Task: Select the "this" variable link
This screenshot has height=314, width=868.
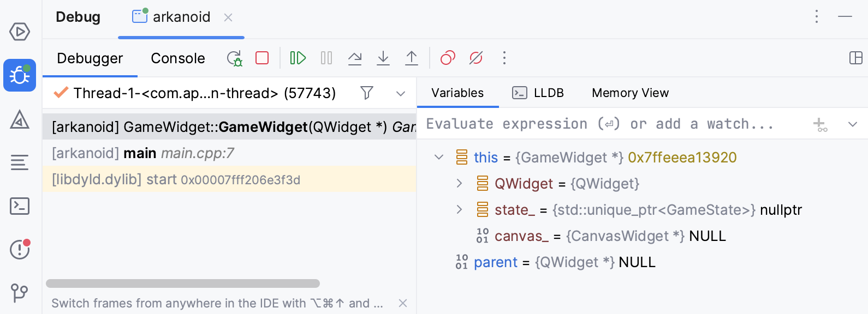Action: 486,158
